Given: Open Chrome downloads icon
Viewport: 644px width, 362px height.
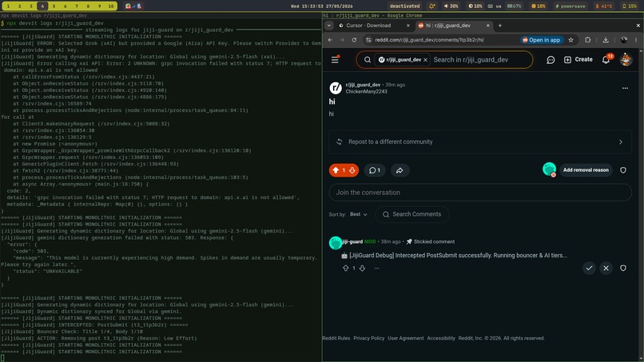Looking at the screenshot, I should (606, 40).
